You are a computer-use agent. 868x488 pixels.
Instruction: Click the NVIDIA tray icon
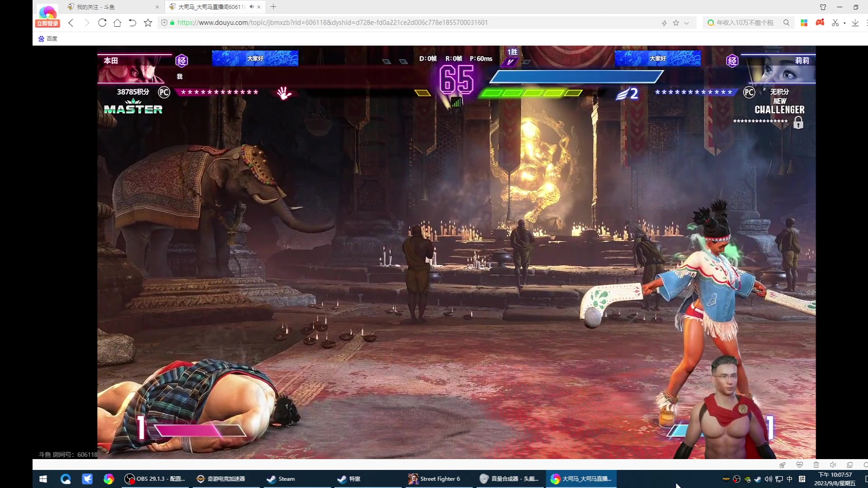coord(747,479)
